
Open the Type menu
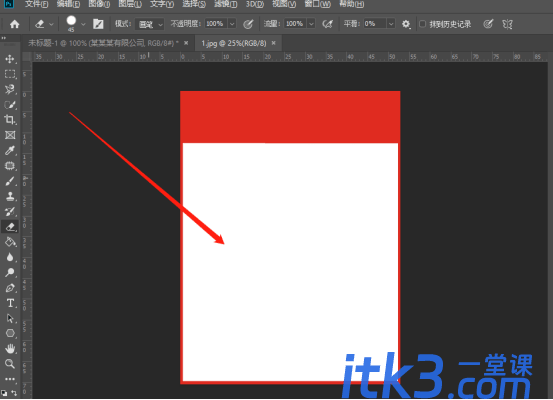click(162, 4)
